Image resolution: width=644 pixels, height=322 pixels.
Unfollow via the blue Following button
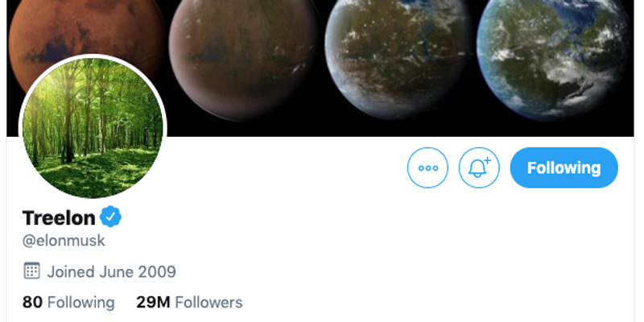(564, 167)
